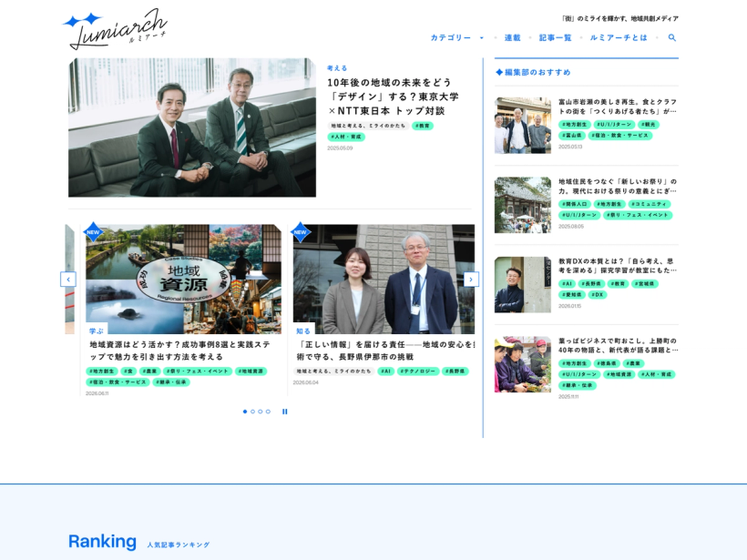Viewport: 747px width, 560px height.
Task: Open the 新しいお祭り article shrine thumbnail
Action: tap(523, 205)
